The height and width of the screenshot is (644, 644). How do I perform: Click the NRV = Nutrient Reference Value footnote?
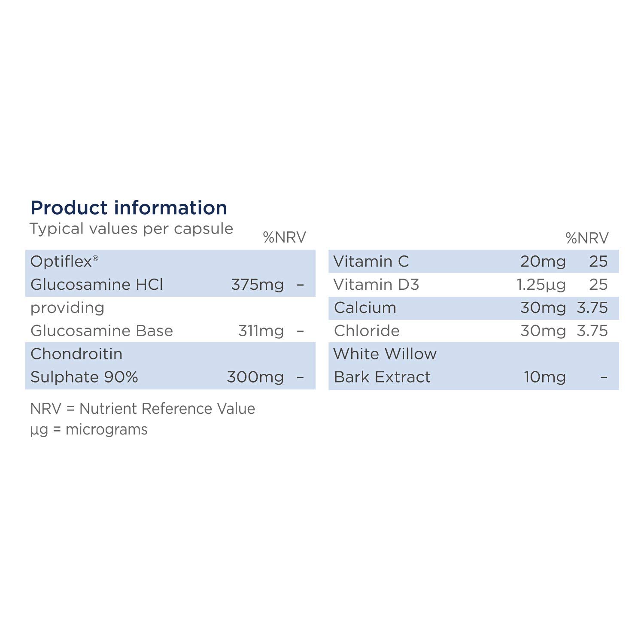coord(143,408)
